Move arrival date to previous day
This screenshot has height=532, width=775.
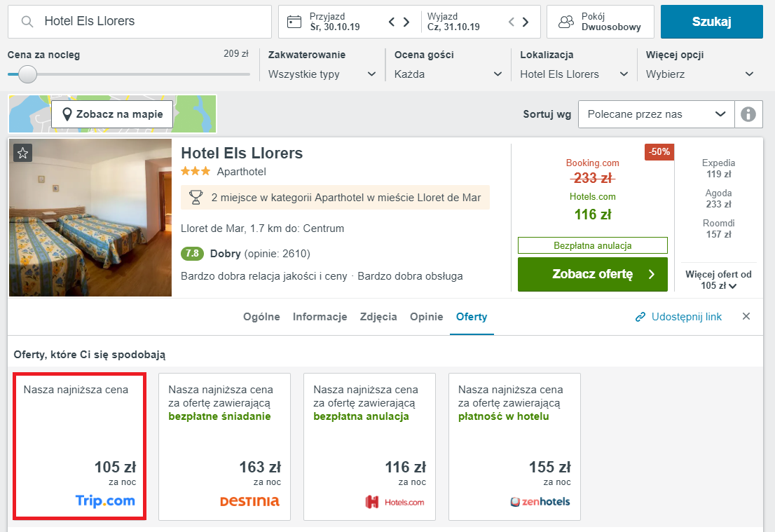coord(392,22)
